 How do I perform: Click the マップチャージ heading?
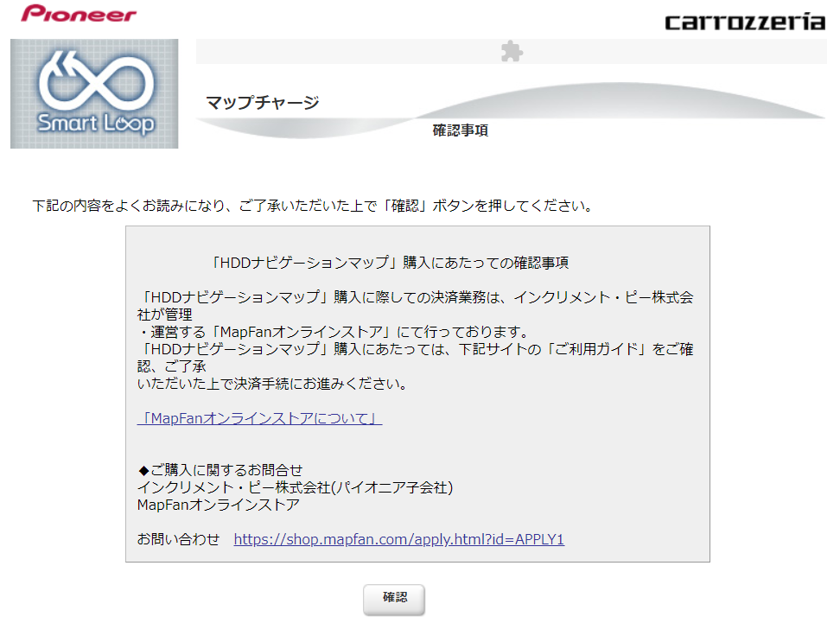click(x=263, y=102)
